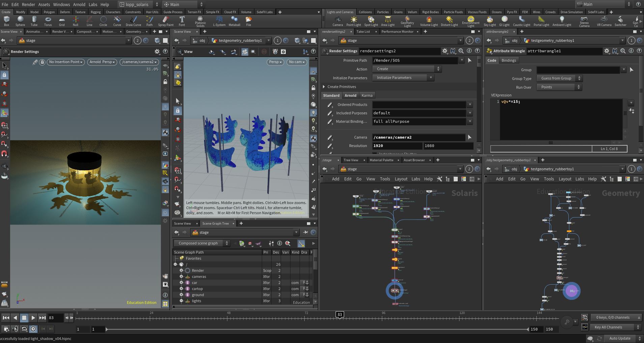Toggle Included Purposes edit pencil
This screenshot has width=644, height=343.
coord(330,113)
